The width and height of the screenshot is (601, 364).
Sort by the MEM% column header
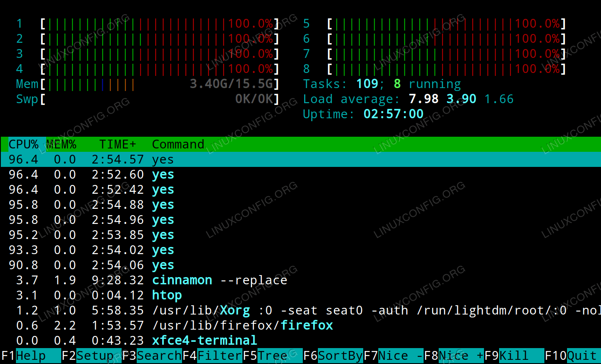coord(61,144)
